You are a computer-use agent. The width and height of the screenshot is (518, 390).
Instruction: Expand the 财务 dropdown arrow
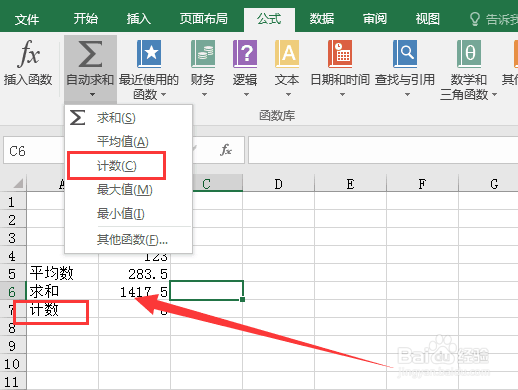204,95
